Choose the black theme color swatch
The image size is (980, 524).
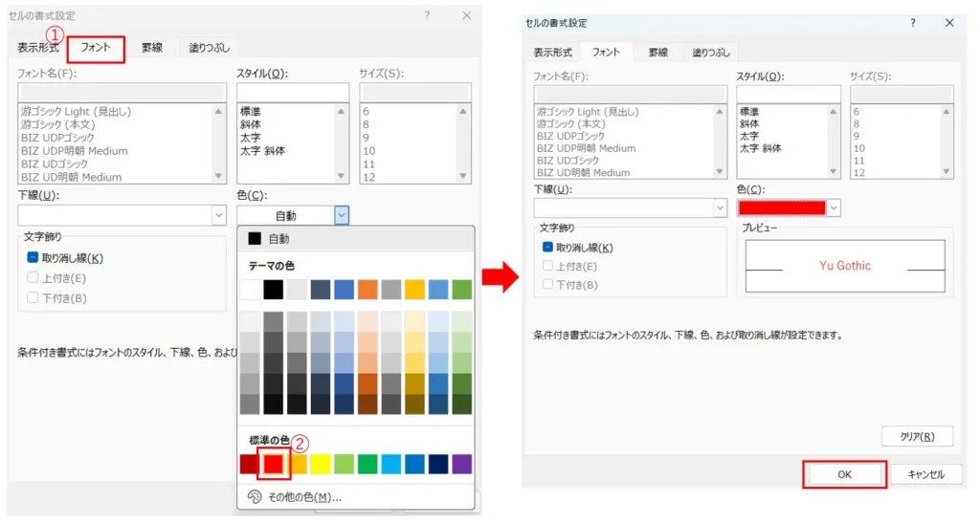(x=273, y=290)
